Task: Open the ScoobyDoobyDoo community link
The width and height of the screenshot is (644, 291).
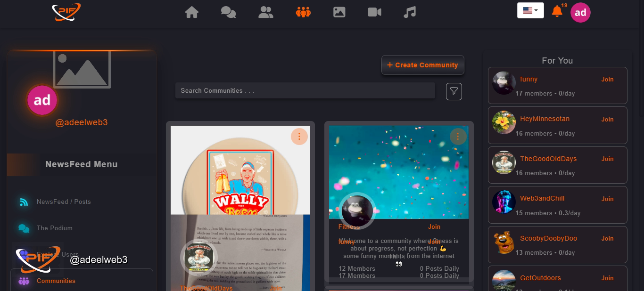Action: click(548, 238)
